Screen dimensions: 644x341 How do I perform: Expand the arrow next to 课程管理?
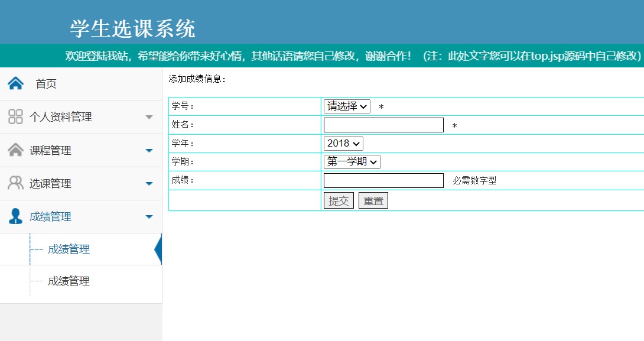(149, 150)
